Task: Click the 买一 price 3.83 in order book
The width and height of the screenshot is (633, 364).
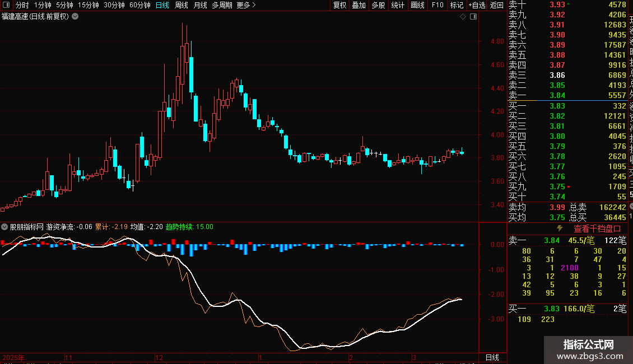Action: click(557, 106)
